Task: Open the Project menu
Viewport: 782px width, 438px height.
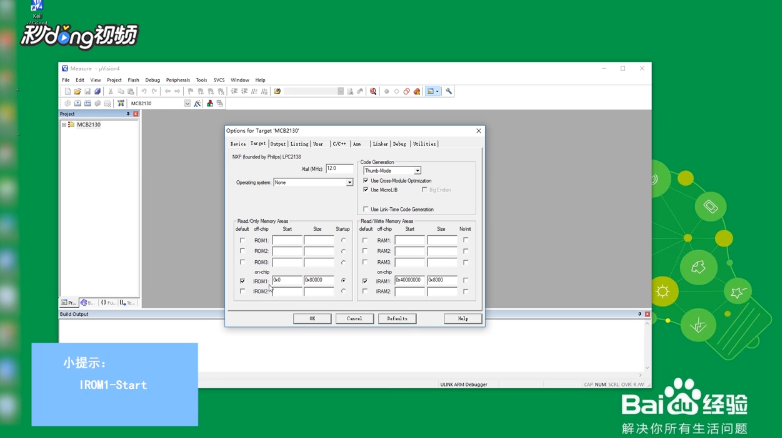Action: point(114,80)
